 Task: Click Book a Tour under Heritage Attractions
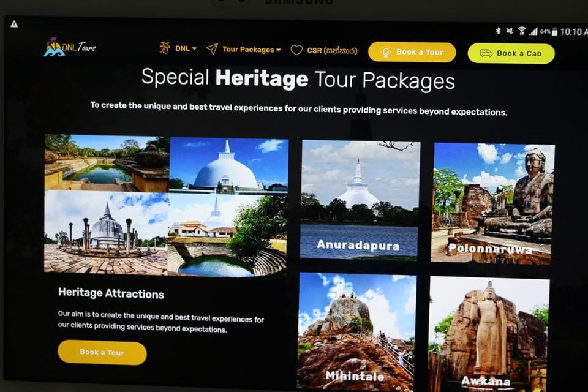(102, 352)
